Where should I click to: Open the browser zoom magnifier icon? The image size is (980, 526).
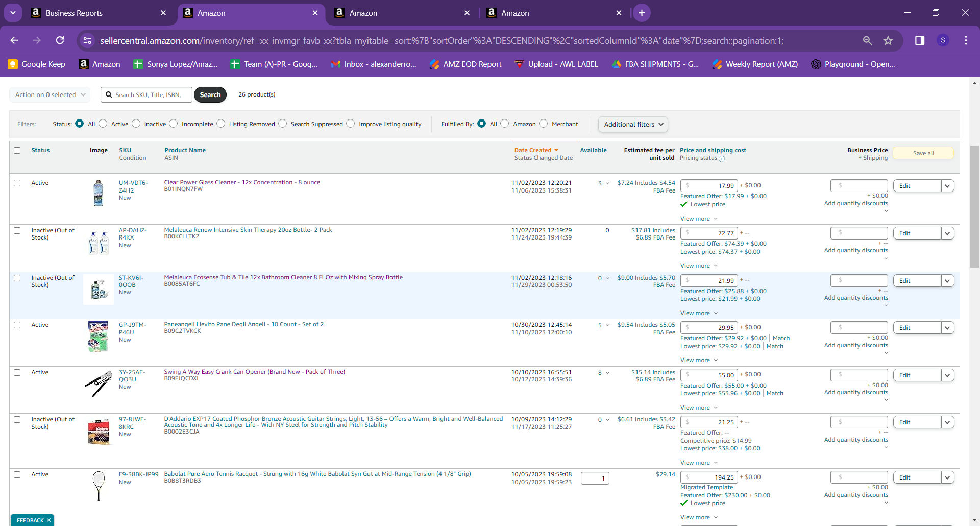[x=867, y=40]
